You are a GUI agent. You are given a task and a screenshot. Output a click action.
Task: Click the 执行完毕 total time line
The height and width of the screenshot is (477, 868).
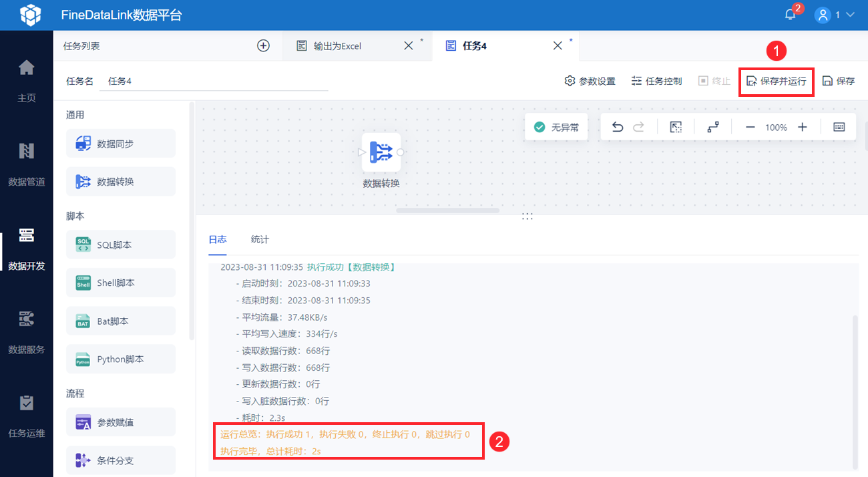270,451
